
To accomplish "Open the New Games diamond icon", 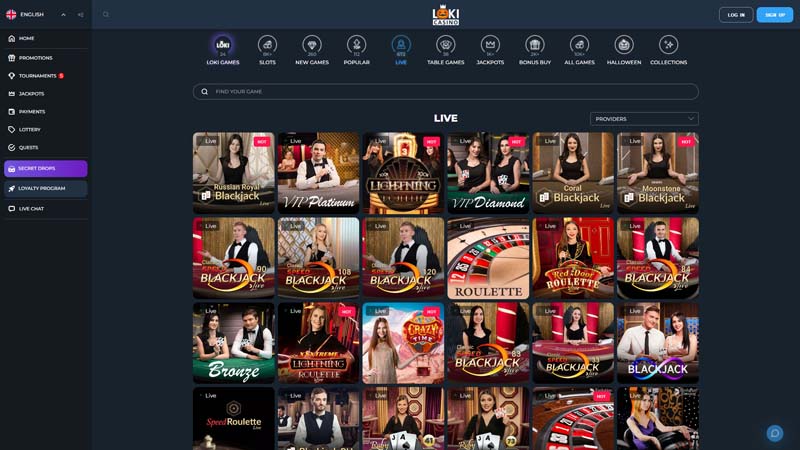I will [312, 45].
